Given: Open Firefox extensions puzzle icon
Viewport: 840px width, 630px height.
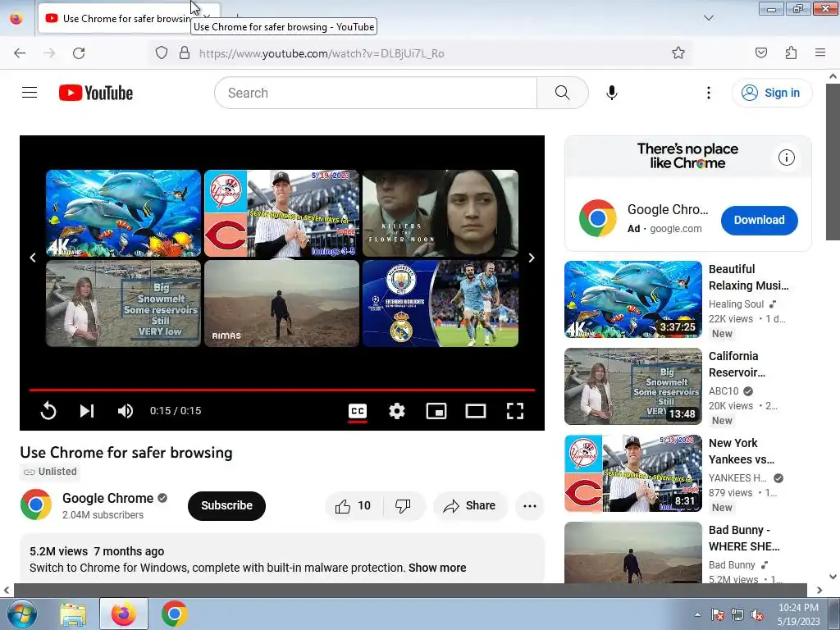Looking at the screenshot, I should click(792, 53).
